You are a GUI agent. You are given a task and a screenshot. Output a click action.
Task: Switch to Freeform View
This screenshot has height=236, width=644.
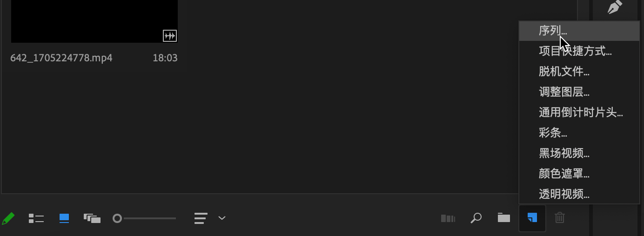click(92, 218)
